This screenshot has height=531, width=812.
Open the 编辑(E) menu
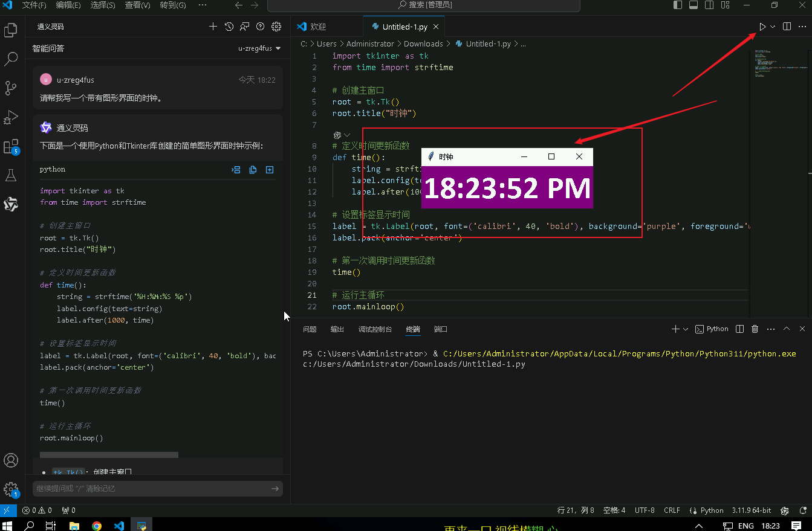(68, 5)
